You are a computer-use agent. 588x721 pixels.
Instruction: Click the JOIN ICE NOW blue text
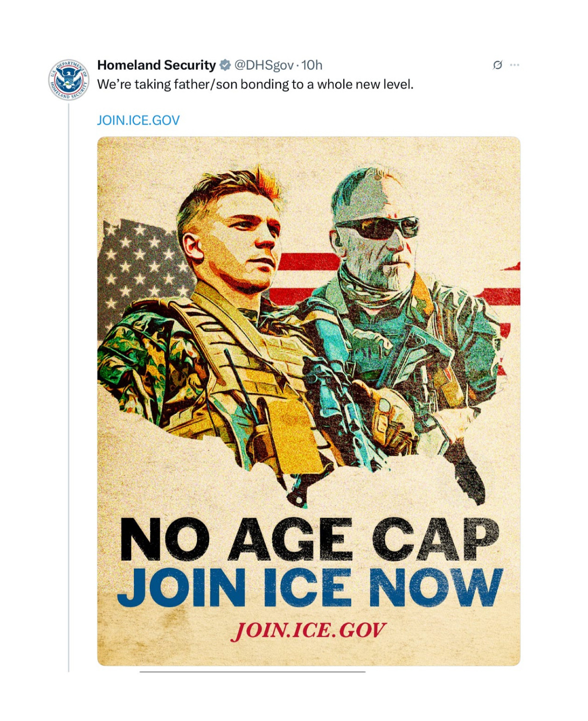309,587
